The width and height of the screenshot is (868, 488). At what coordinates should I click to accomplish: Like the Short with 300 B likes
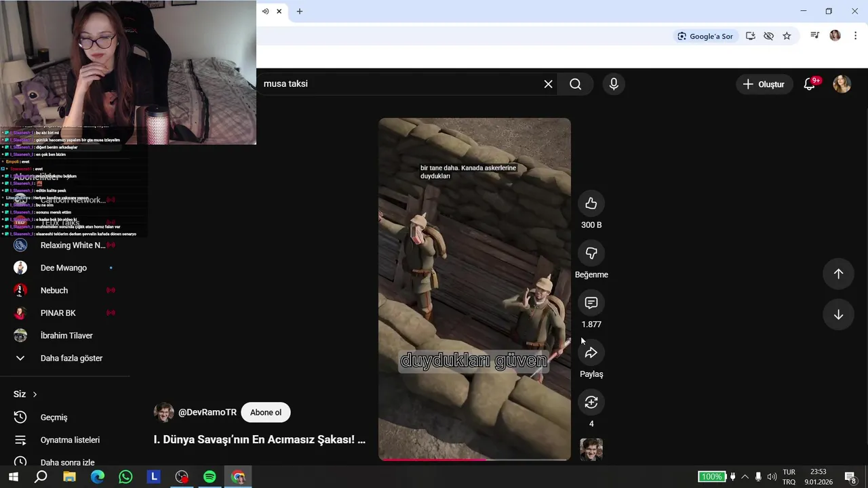[591, 203]
